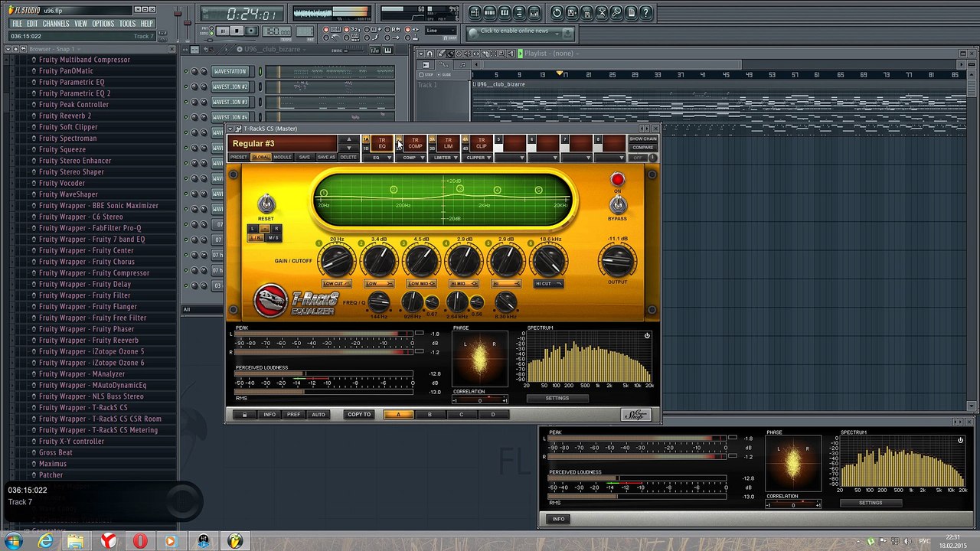This screenshot has width=980, height=551.
Task: Open the Playlist view from the toolbar
Action: (x=475, y=13)
